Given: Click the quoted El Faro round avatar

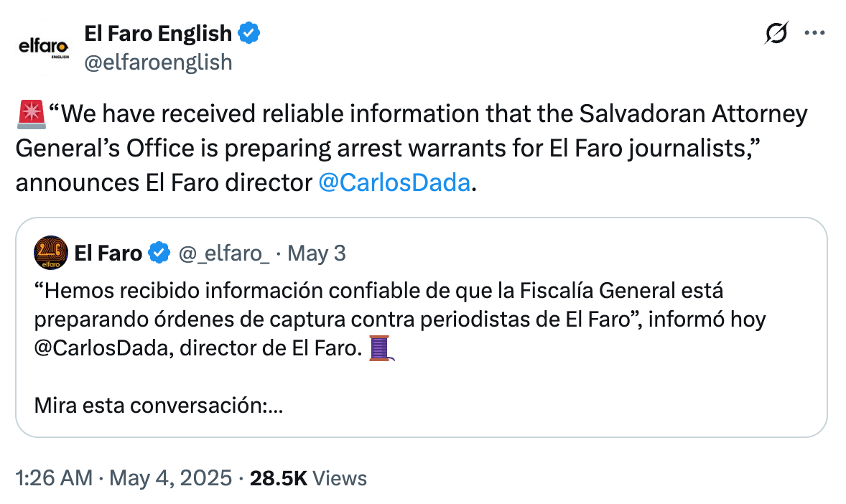Looking at the screenshot, I should coord(50,253).
